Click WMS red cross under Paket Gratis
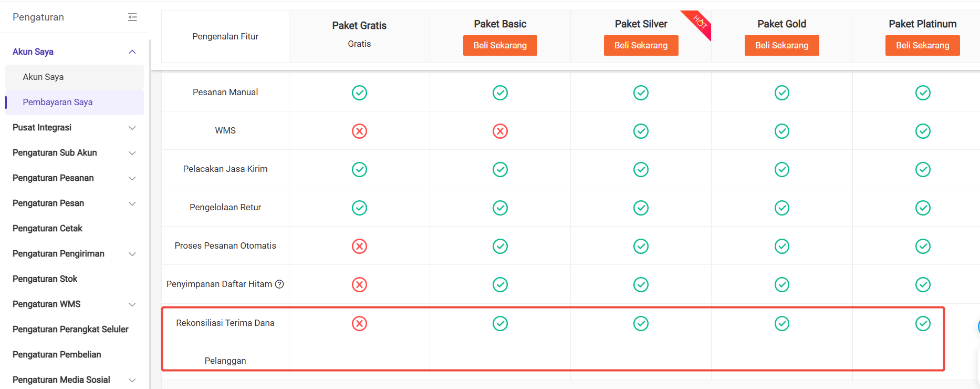Image resolution: width=980 pixels, height=389 pixels. pos(359,131)
